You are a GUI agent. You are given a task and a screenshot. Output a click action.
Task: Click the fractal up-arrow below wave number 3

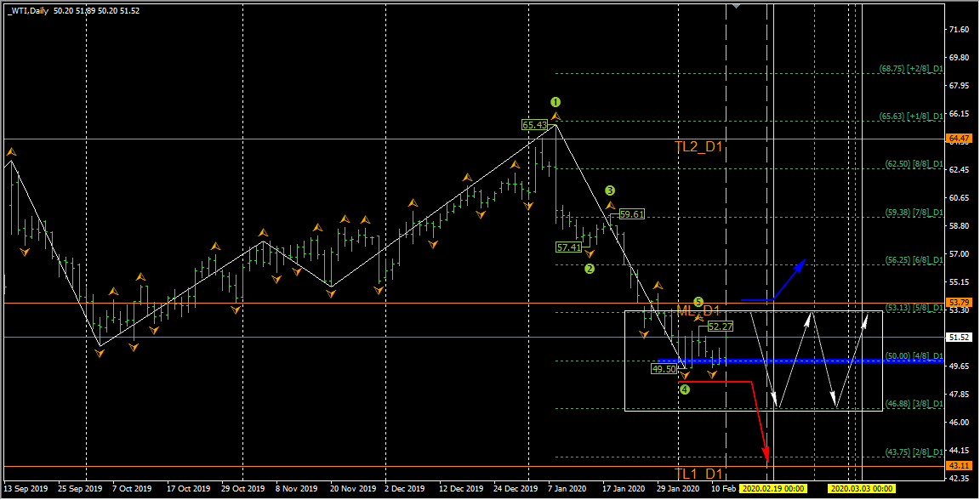click(x=611, y=205)
